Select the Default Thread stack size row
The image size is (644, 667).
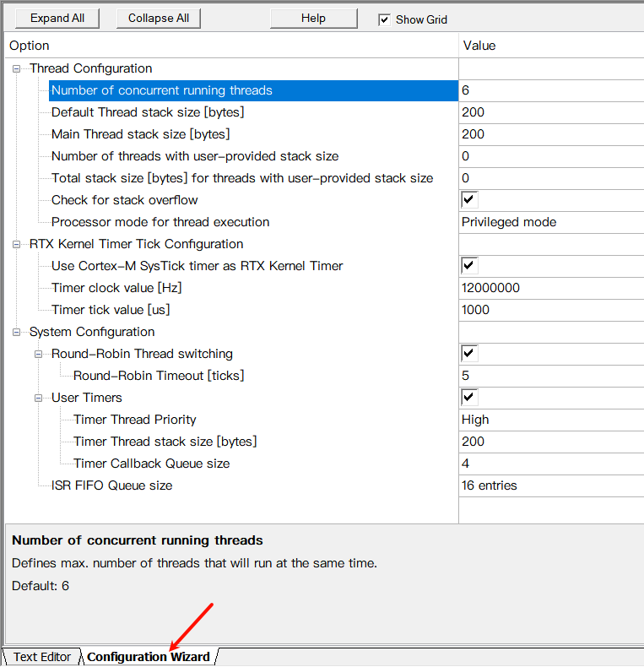(x=148, y=112)
